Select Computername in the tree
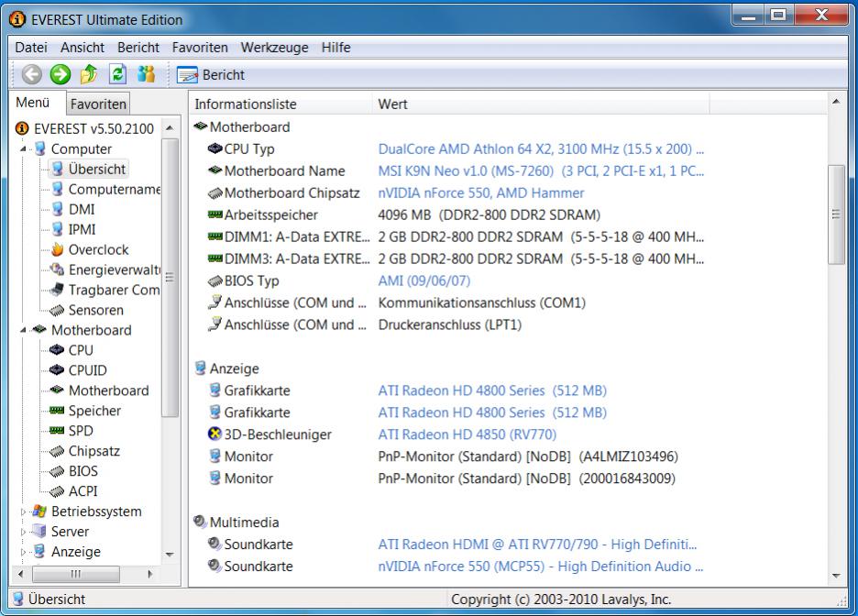This screenshot has height=616, width=858. click(114, 189)
